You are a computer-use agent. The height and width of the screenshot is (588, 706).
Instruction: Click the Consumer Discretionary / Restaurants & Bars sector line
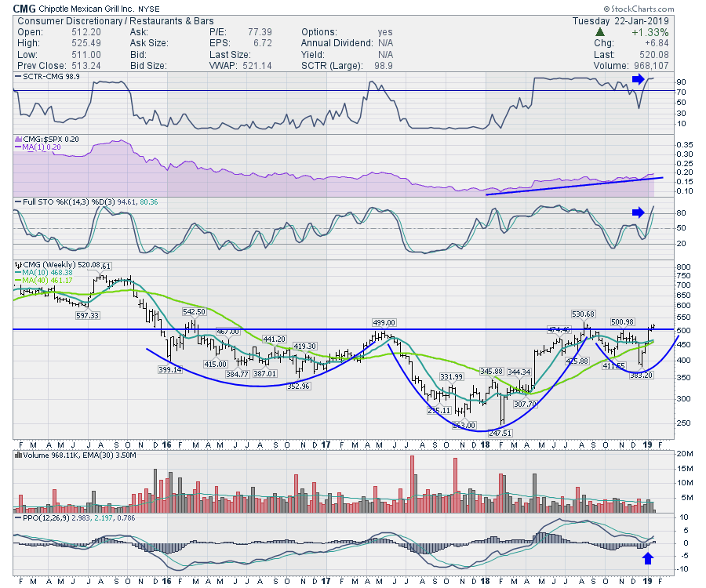click(115, 21)
